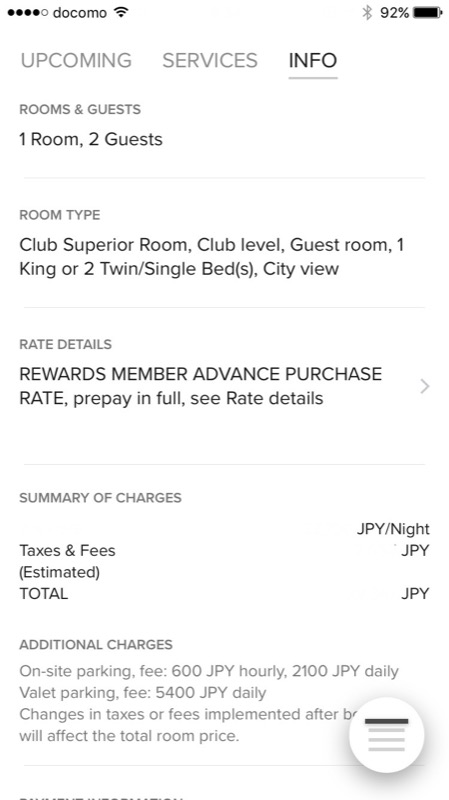Image resolution: width=449 pixels, height=800 pixels.
Task: Select the INFO tab
Action: [x=313, y=60]
